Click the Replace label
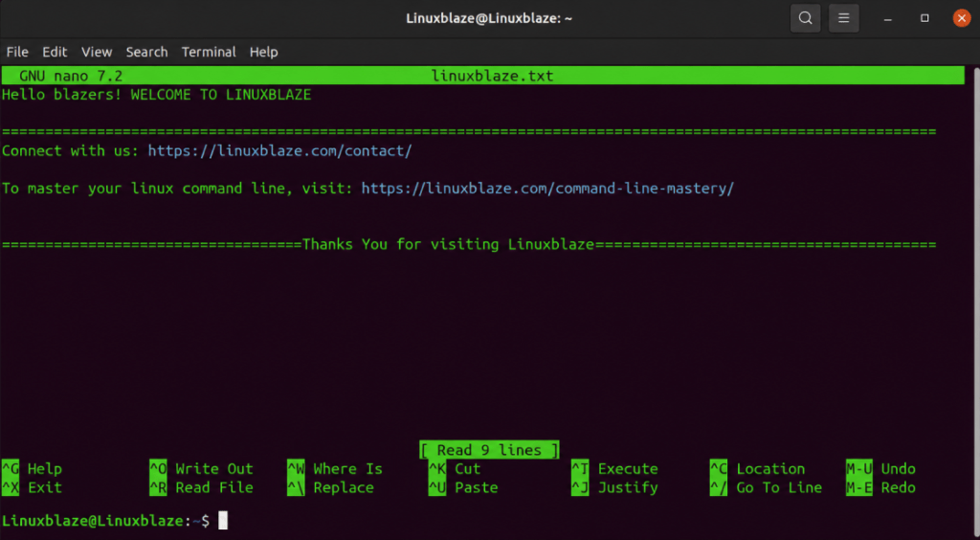This screenshot has height=540, width=980. pos(344,487)
